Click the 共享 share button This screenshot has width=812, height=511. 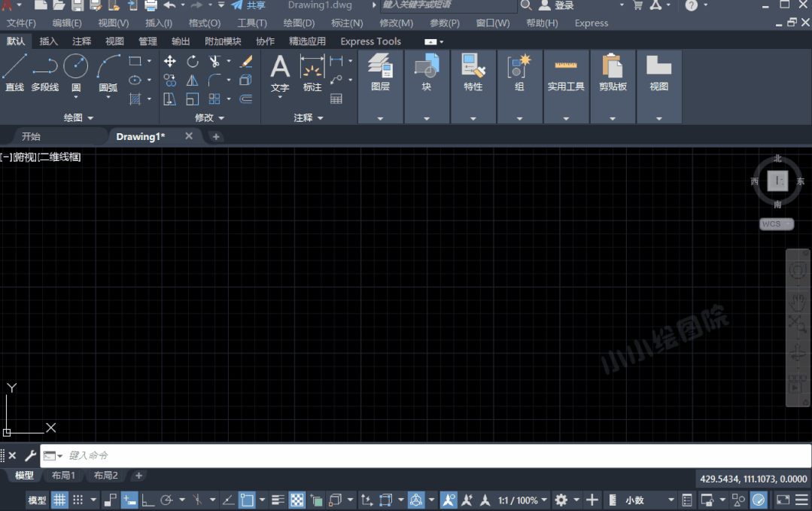click(x=248, y=5)
